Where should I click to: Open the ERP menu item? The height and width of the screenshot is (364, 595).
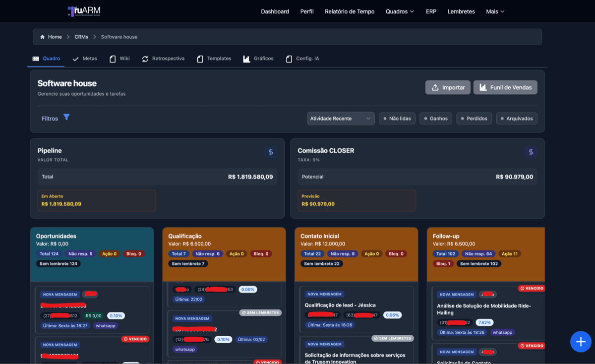click(431, 11)
